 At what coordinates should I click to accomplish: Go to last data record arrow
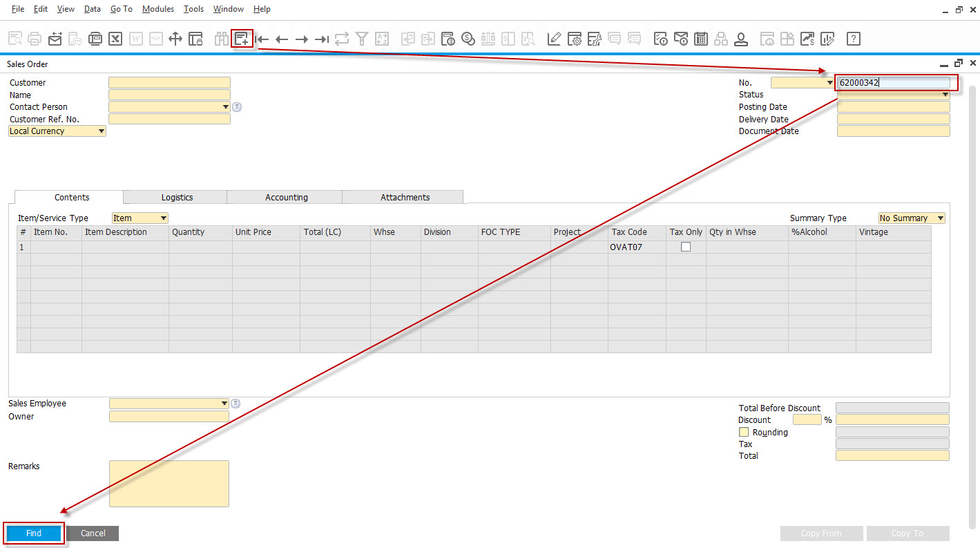(321, 39)
